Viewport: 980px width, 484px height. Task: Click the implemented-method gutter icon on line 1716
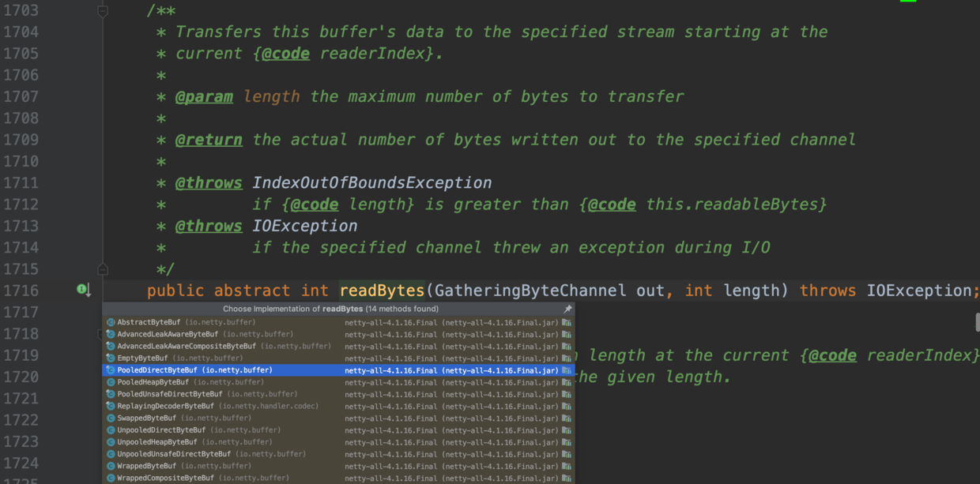pyautogui.click(x=84, y=290)
